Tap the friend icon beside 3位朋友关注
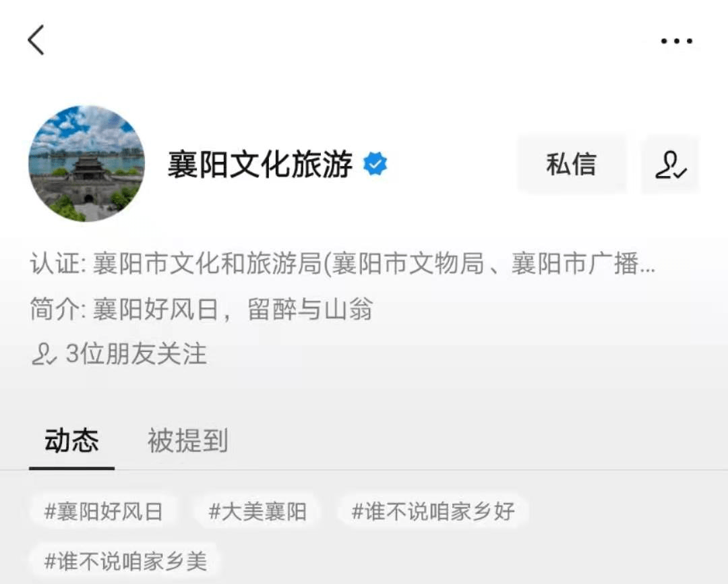 coord(44,355)
